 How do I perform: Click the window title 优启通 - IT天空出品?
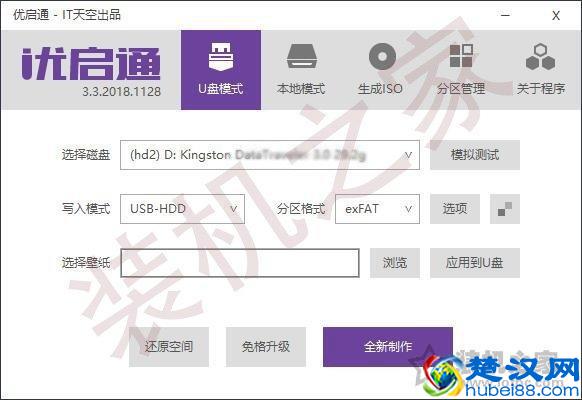pyautogui.click(x=67, y=15)
